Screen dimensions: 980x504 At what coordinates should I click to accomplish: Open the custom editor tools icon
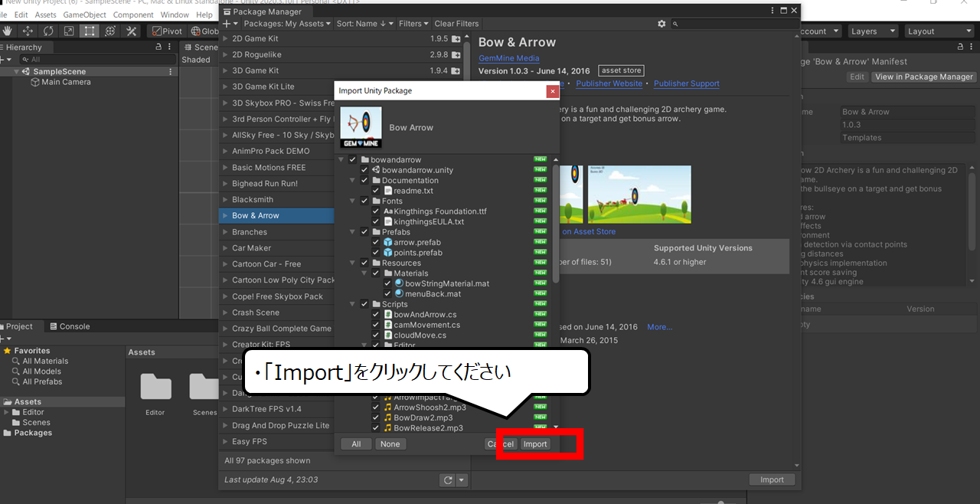tap(132, 31)
